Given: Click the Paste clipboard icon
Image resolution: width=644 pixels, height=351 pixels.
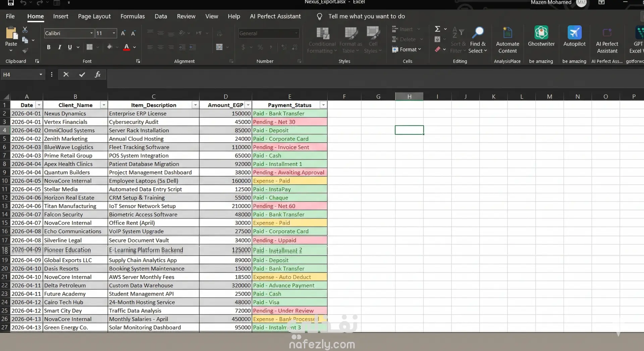Looking at the screenshot, I should pyautogui.click(x=11, y=33).
